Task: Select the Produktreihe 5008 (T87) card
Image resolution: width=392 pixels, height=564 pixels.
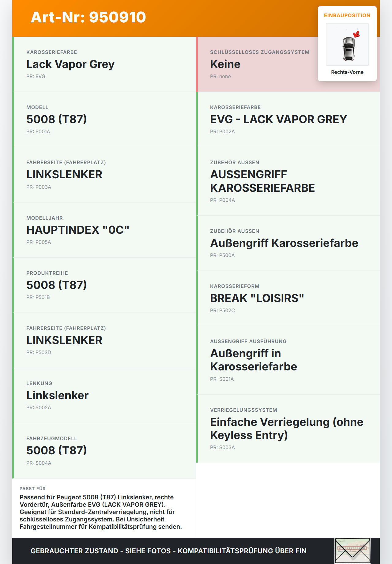Action: pos(104,285)
